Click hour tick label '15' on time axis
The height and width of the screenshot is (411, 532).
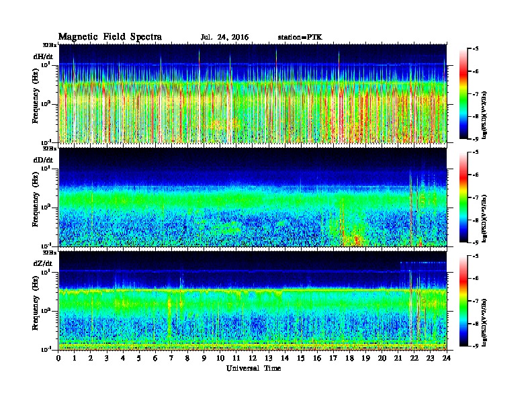[x=301, y=359]
